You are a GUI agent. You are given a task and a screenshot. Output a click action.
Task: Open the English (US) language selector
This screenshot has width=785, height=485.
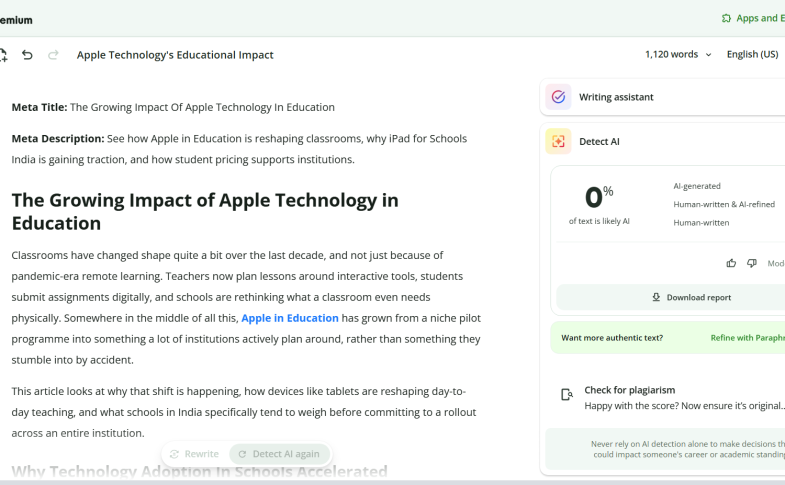(x=752, y=54)
